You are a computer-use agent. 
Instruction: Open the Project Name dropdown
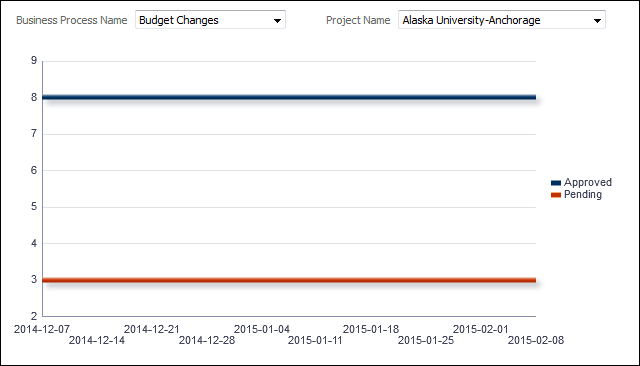click(502, 20)
